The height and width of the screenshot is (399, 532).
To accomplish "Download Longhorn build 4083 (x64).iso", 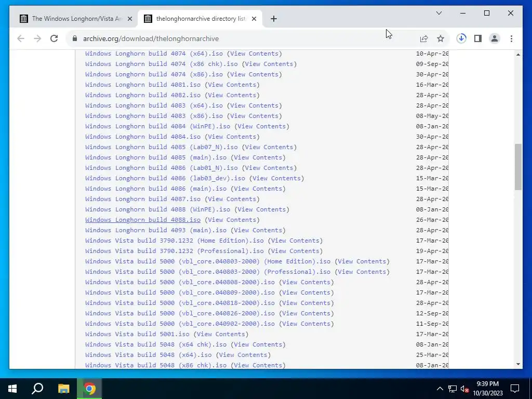I will [x=154, y=105].
